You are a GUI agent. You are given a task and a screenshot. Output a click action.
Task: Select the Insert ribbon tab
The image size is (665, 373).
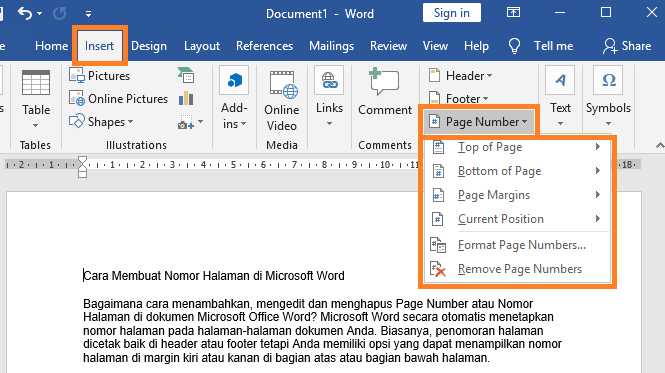[99, 46]
